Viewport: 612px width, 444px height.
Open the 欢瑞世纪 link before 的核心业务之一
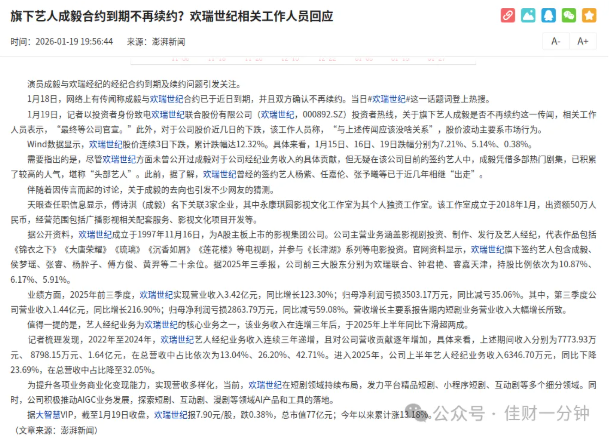161,325
